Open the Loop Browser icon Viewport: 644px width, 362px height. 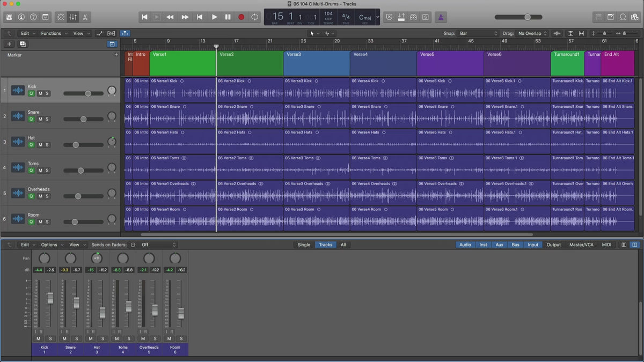tap(623, 17)
